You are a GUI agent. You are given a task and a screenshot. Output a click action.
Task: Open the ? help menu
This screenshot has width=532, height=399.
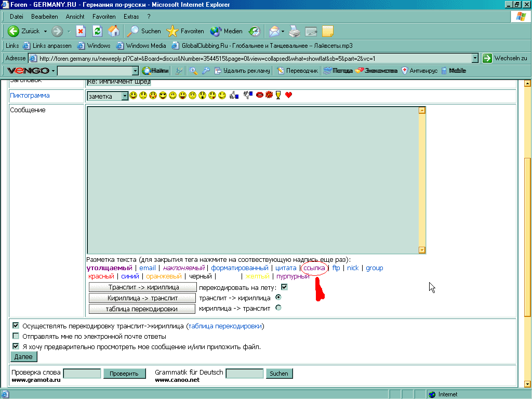click(149, 17)
